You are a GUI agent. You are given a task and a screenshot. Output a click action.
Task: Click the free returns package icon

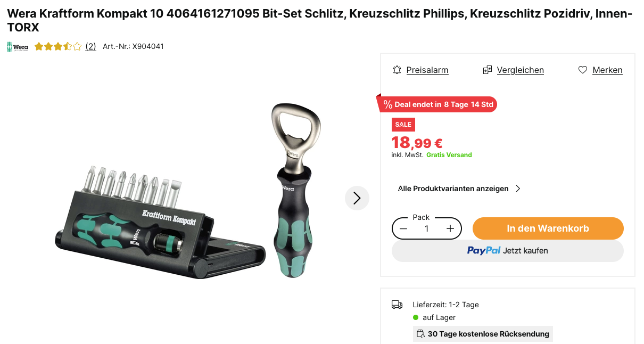(x=421, y=334)
